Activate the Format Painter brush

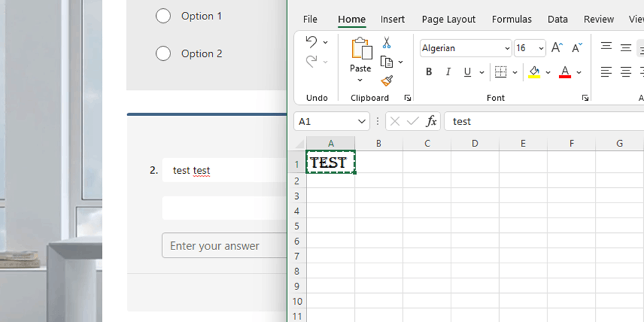click(x=387, y=81)
